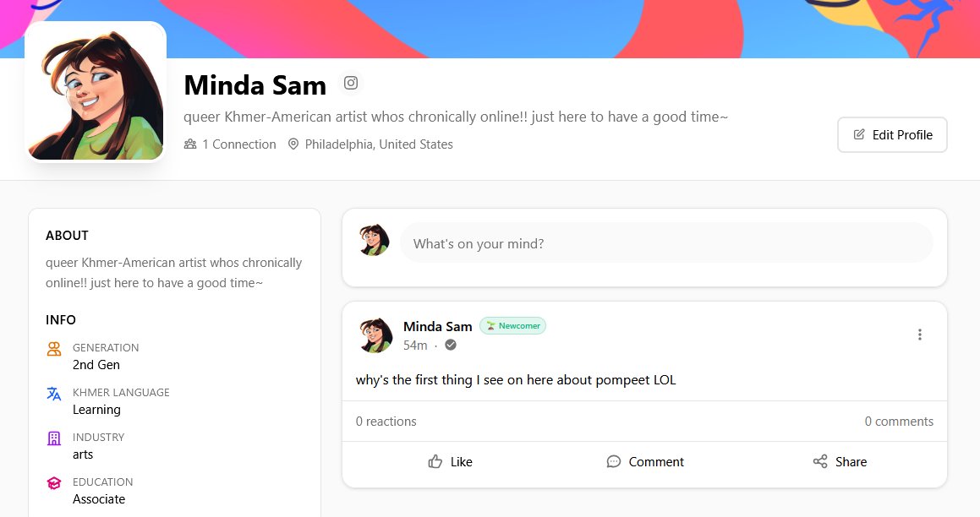
Task: Open Minda Sam's Instagram icon
Action: [x=350, y=83]
